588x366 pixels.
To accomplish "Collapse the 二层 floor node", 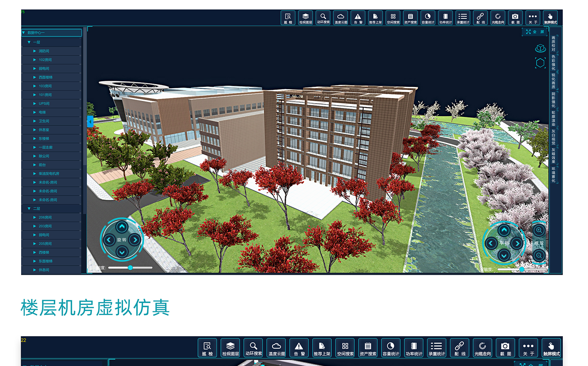I will coord(29,209).
